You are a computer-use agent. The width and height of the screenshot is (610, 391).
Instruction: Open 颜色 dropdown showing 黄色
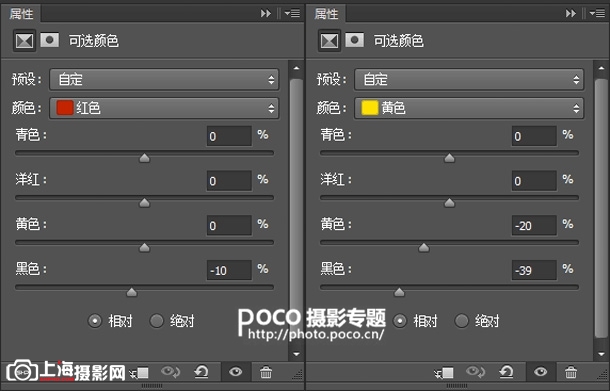click(469, 108)
